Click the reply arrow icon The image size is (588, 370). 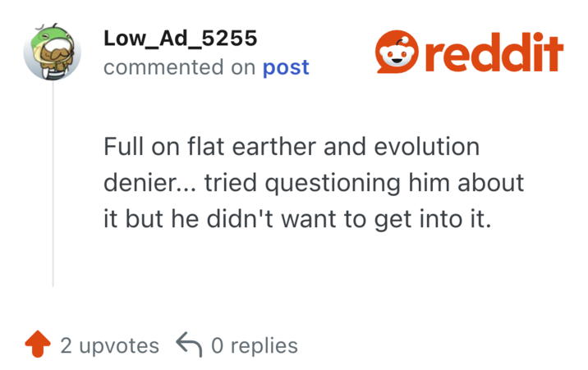(190, 345)
